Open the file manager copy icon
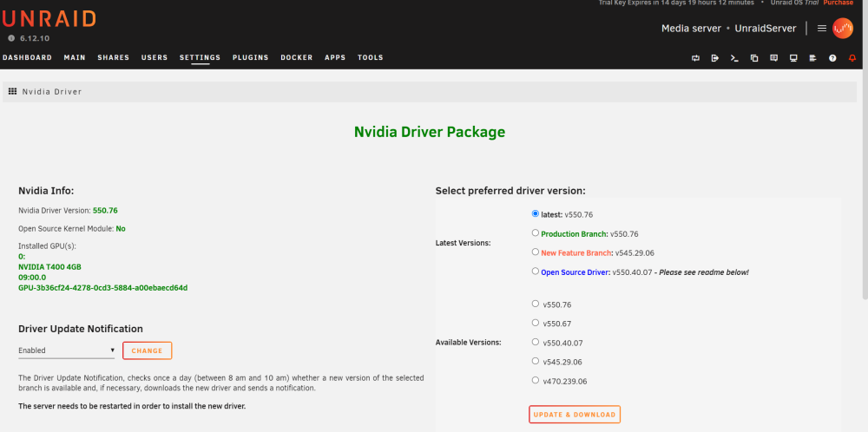The image size is (868, 432). [x=754, y=58]
